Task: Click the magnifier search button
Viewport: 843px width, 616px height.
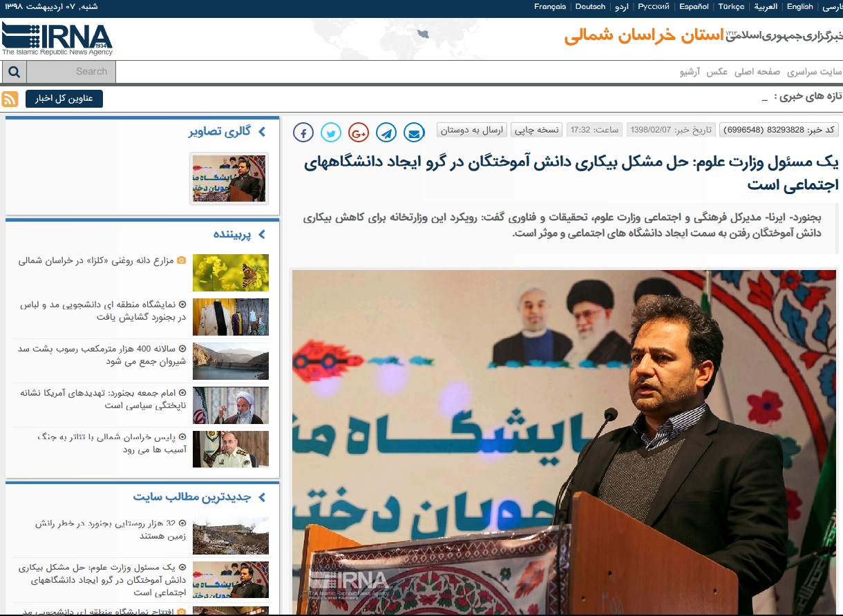Action: [x=14, y=72]
